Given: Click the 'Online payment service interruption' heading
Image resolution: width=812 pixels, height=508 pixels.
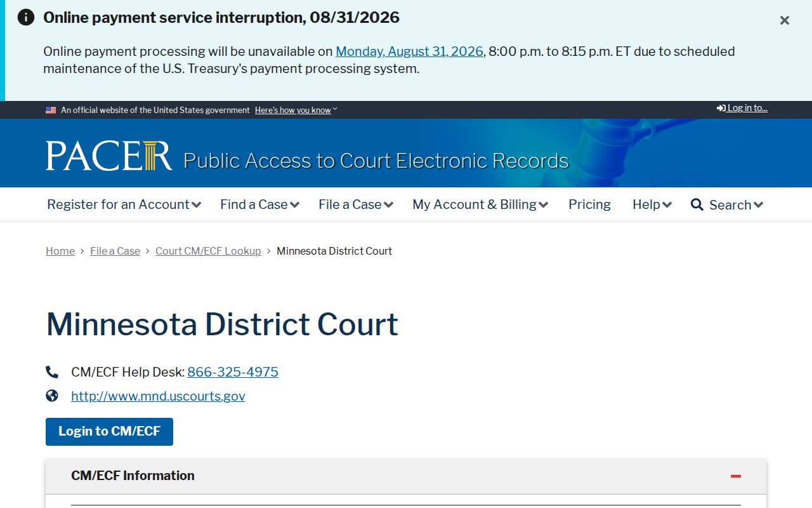Looking at the screenshot, I should (221, 17).
